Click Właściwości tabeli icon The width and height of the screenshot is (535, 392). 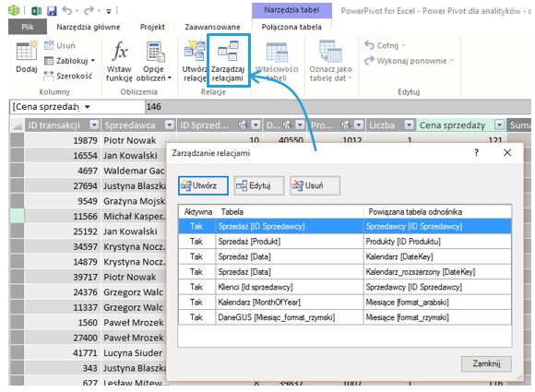[277, 62]
